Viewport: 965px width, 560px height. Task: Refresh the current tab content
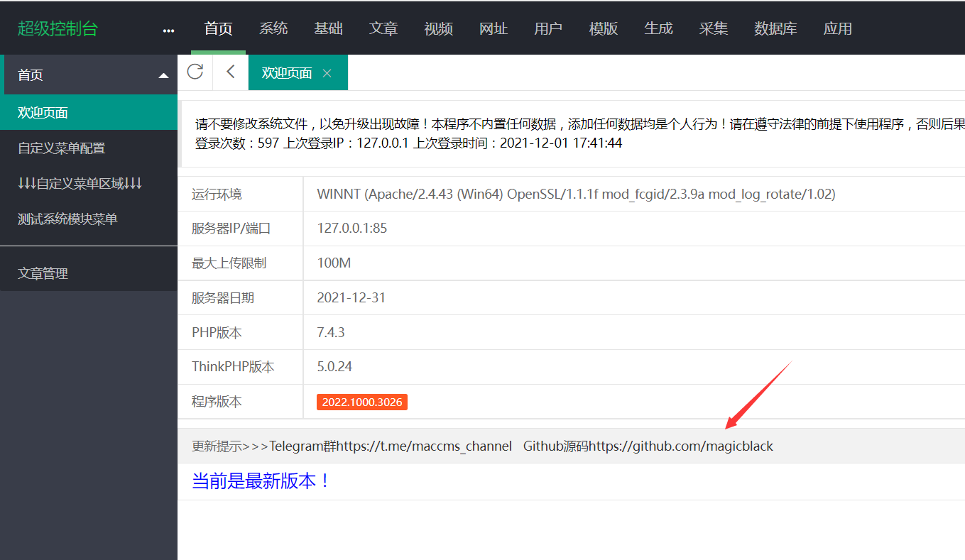195,72
